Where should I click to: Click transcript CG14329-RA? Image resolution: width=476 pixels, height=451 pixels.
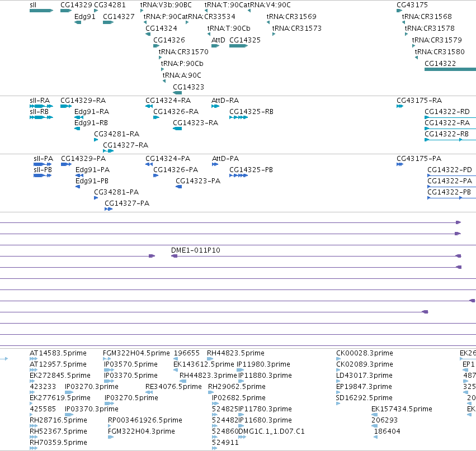66,106
